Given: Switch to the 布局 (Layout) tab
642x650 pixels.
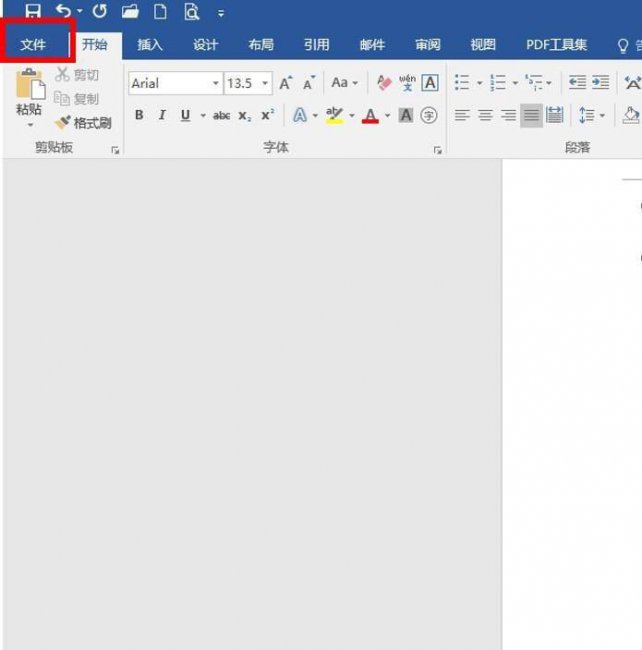Looking at the screenshot, I should [x=261, y=44].
